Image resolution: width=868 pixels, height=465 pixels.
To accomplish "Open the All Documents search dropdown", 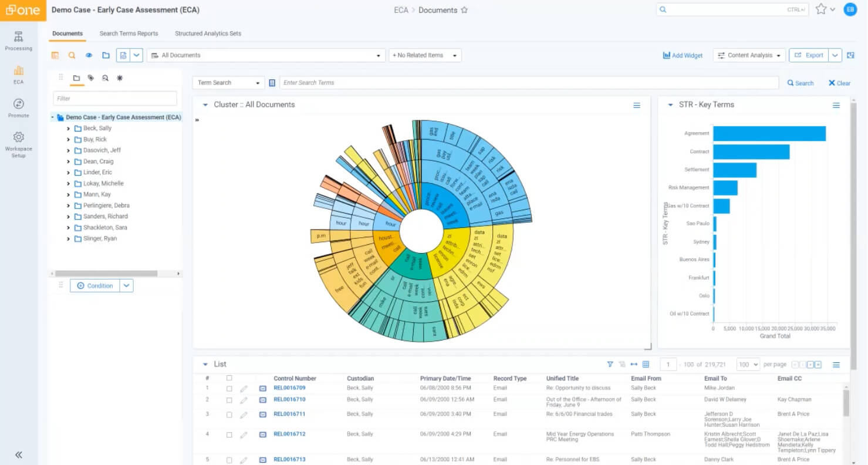I will coord(379,55).
